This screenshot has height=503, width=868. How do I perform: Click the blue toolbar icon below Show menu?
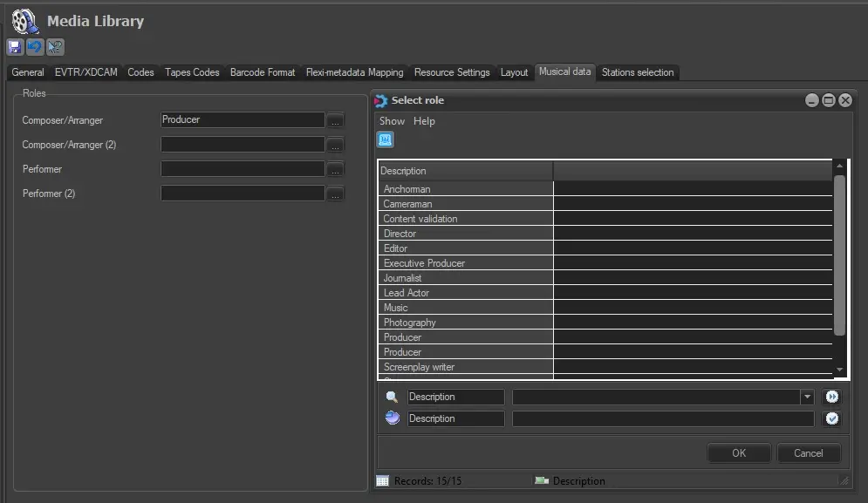385,139
